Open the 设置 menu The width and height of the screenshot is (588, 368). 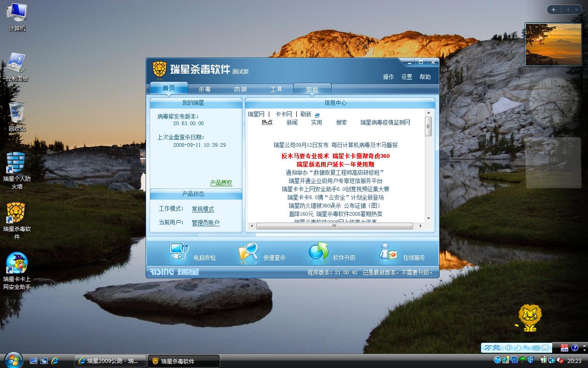[407, 77]
